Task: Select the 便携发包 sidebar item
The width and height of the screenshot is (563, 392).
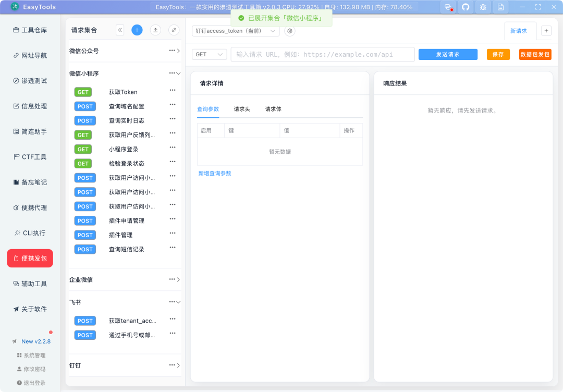Action: (x=30, y=259)
